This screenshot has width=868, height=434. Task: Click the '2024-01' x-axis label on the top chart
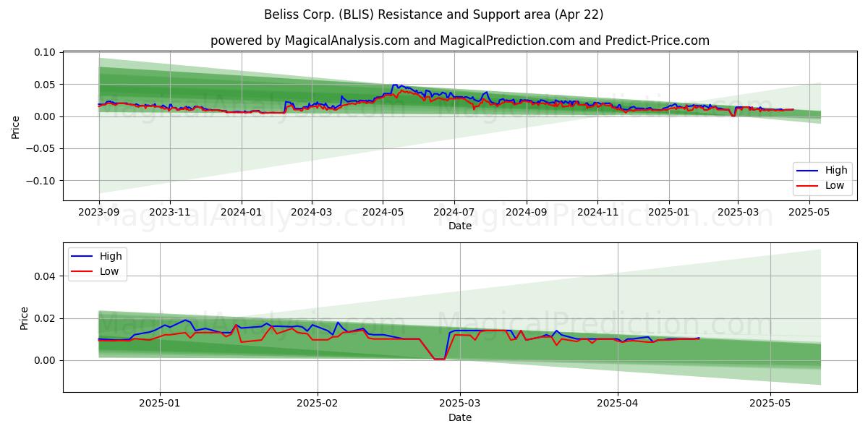241,211
